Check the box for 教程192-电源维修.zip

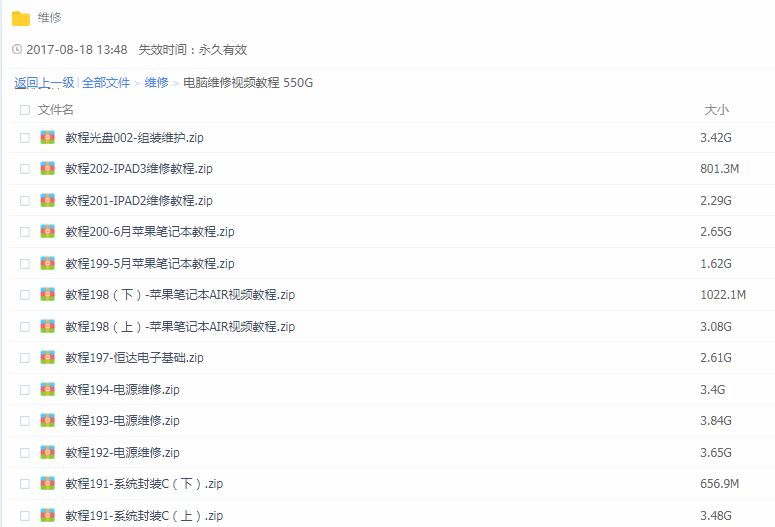coord(25,453)
